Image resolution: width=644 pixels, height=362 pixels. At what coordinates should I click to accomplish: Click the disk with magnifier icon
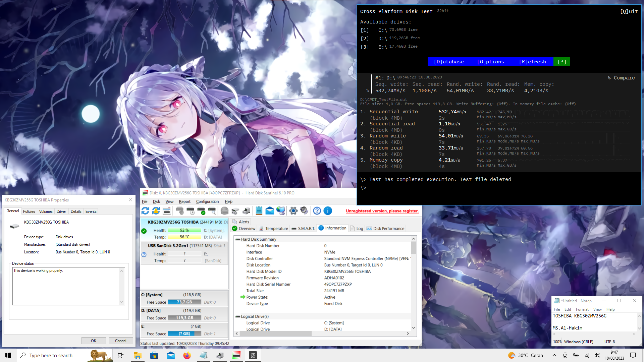pyautogui.click(x=212, y=211)
